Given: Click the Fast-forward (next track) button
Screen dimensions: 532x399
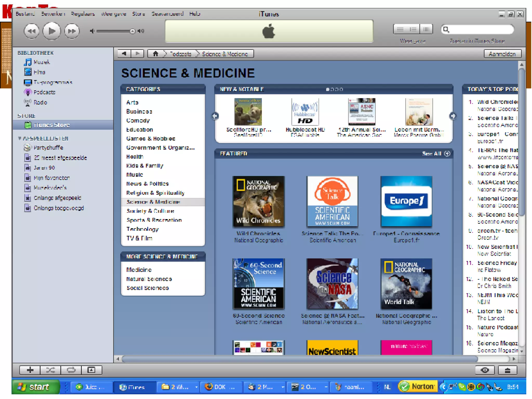Looking at the screenshot, I should [72, 31].
